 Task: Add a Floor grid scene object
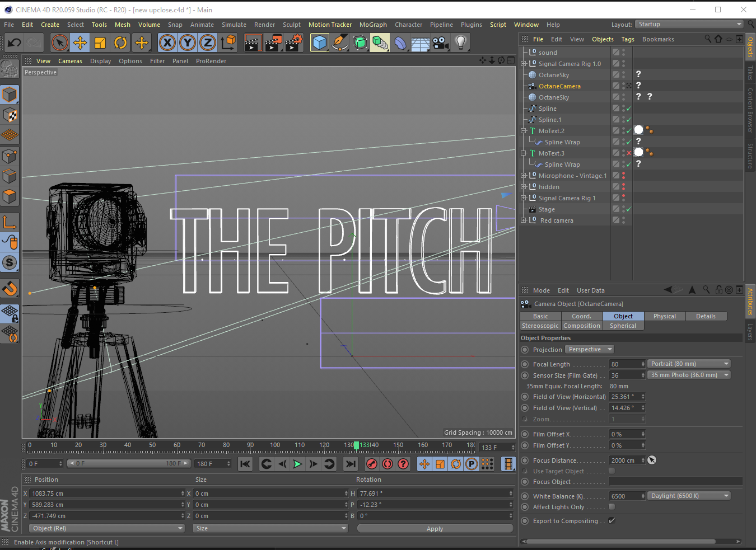421,43
